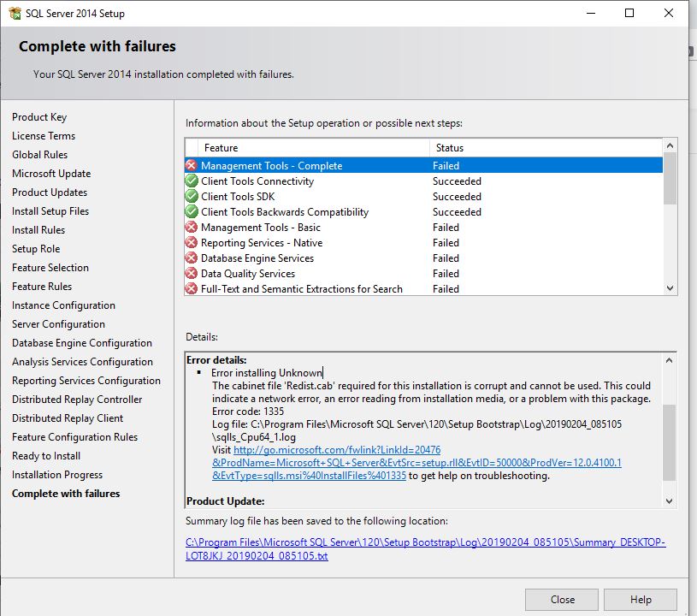Click the Status column header
The image size is (697, 616).
(x=546, y=148)
